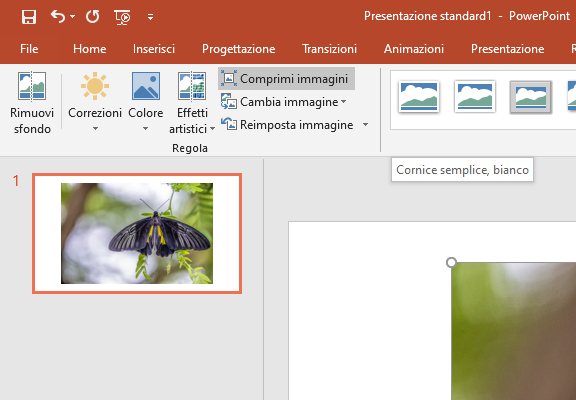576x400 pixels.
Task: Click Cambia immagine button
Action: tap(280, 102)
